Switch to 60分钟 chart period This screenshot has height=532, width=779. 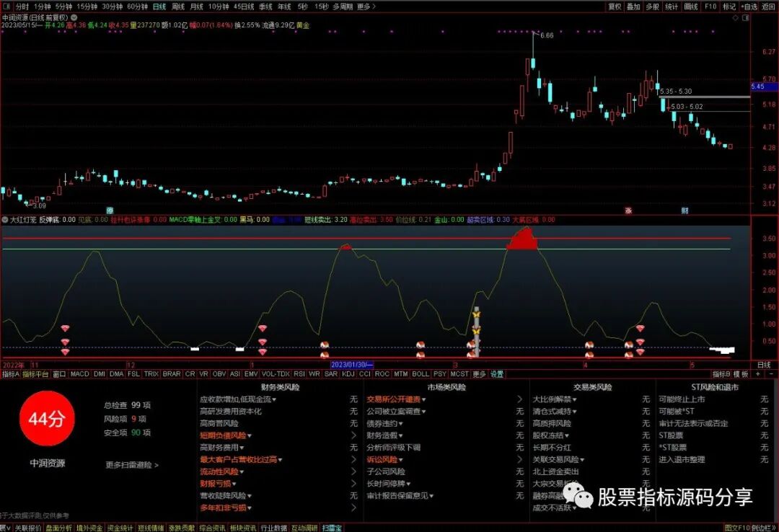138,6
